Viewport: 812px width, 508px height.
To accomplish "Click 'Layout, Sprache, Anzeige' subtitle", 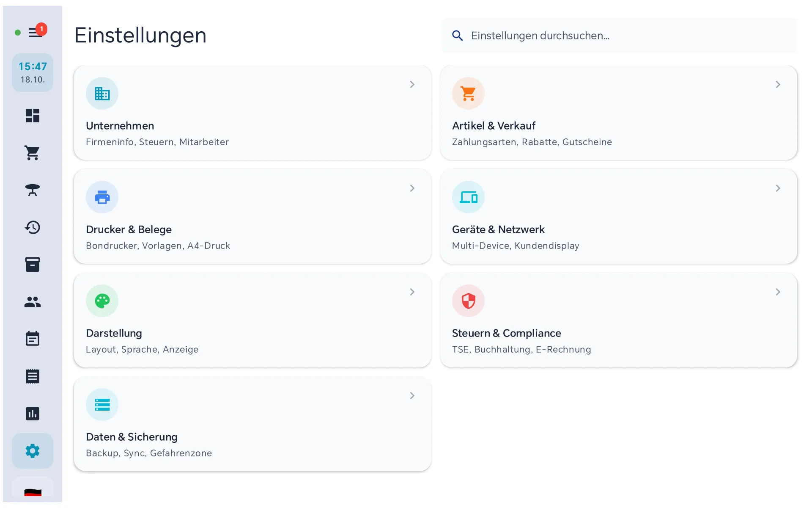I will tap(142, 350).
